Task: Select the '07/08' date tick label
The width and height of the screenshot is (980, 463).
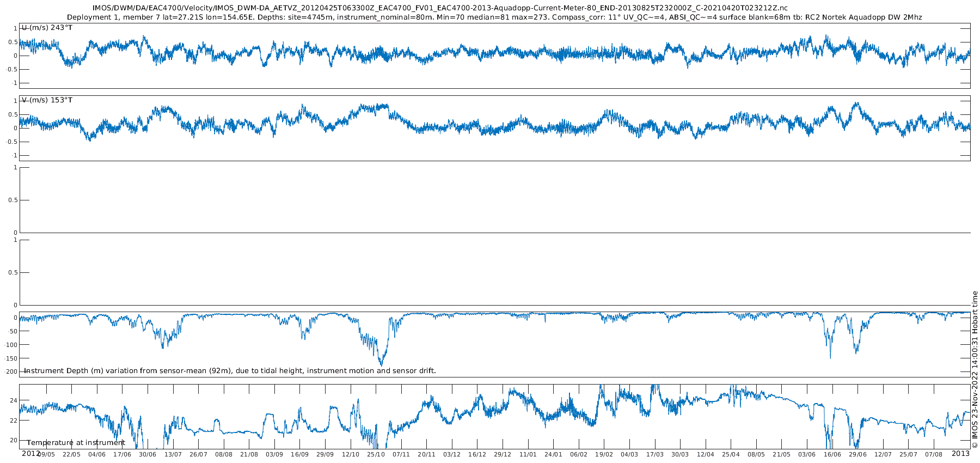Action: 934,454
